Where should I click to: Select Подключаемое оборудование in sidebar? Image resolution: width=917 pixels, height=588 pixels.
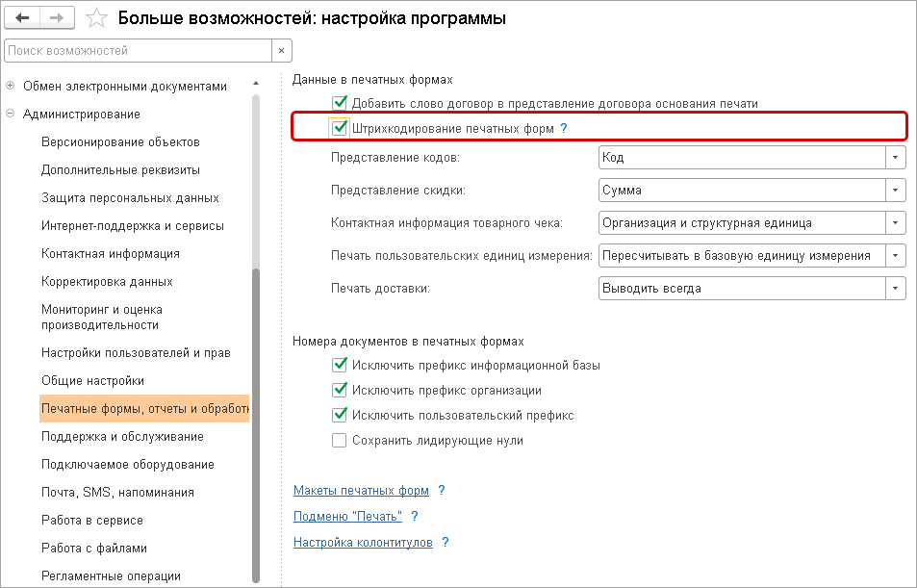click(x=127, y=465)
